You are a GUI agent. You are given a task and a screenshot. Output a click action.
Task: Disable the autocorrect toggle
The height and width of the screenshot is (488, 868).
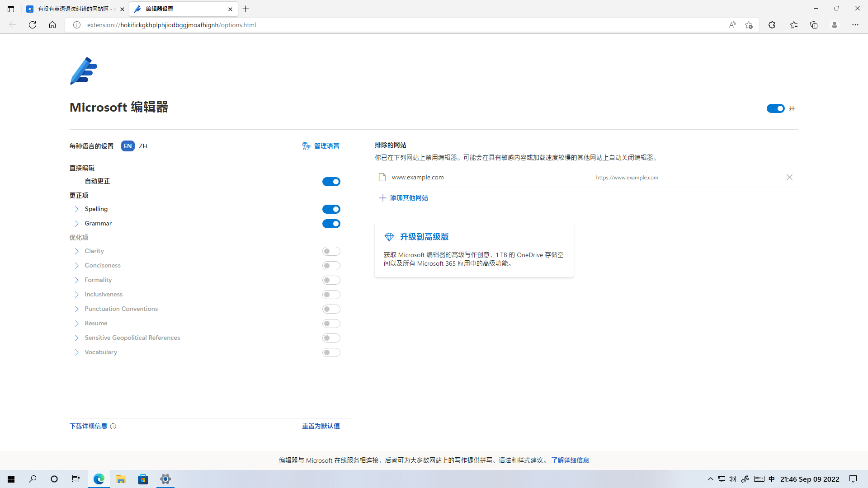tap(331, 182)
